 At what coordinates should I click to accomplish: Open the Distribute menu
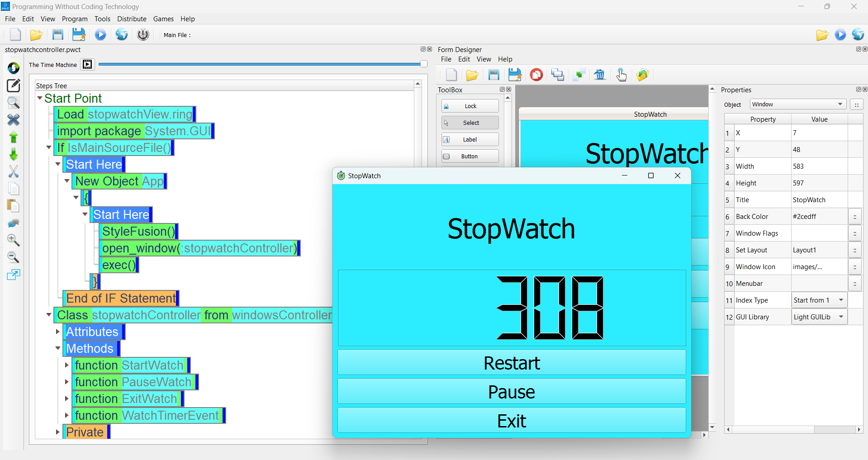(x=132, y=19)
